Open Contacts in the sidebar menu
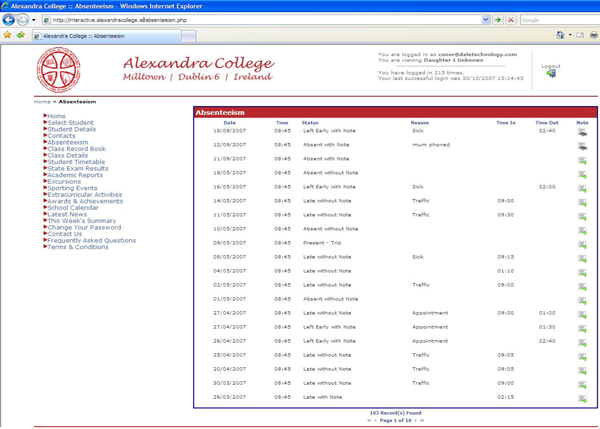600x429 pixels. (61, 135)
